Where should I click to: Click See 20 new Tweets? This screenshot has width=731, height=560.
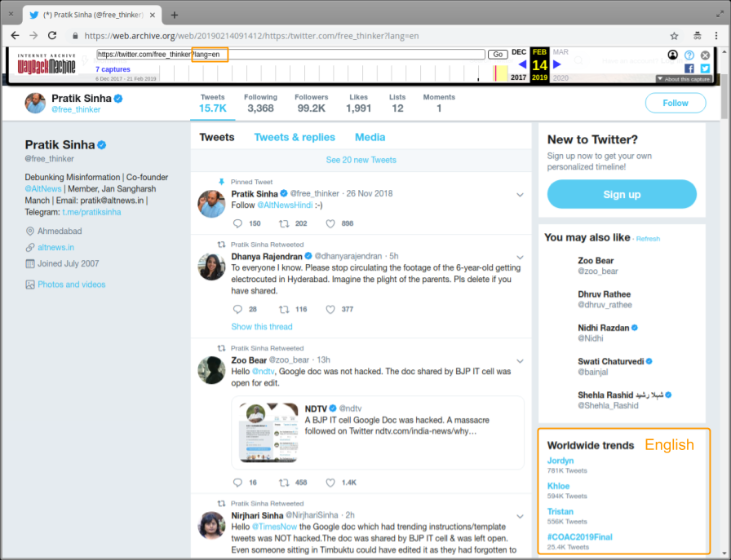[x=361, y=160]
